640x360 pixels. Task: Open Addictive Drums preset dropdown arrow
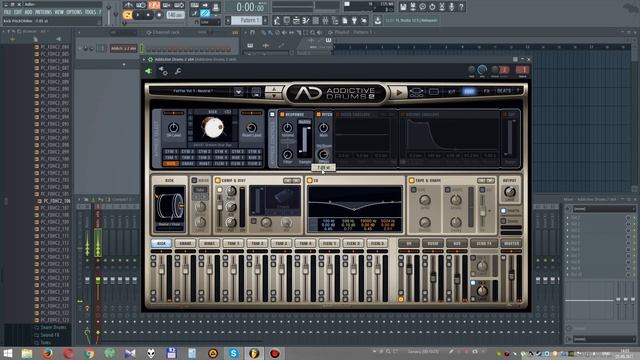point(238,92)
